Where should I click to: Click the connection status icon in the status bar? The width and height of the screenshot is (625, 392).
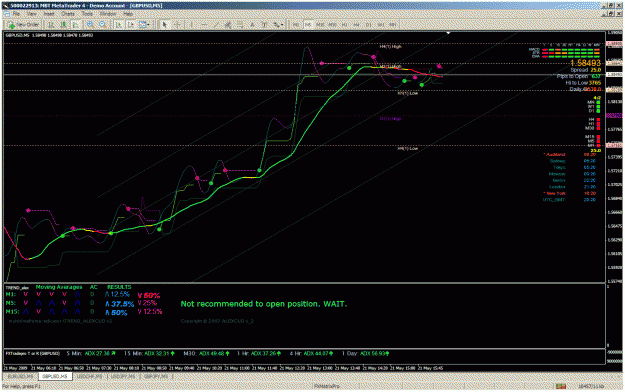pyautogui.click(x=561, y=386)
